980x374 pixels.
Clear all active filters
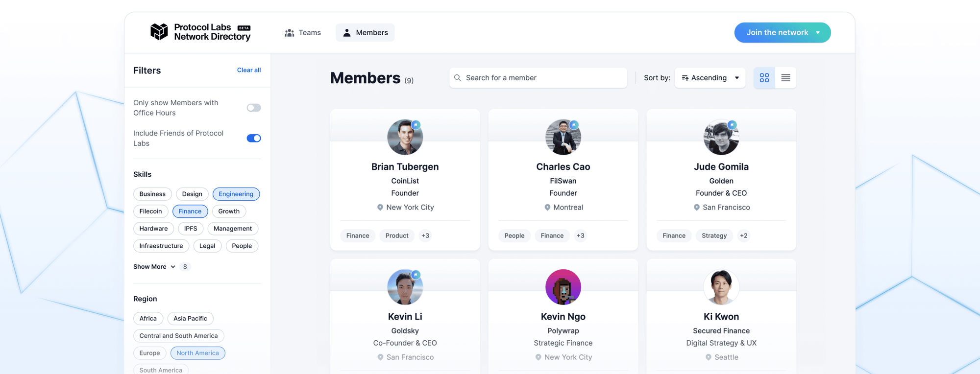click(x=249, y=70)
